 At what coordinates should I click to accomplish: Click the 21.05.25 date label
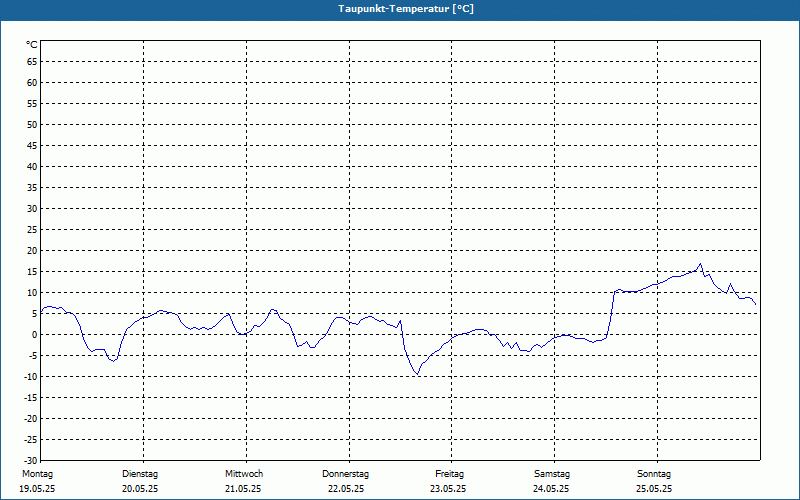(243, 489)
